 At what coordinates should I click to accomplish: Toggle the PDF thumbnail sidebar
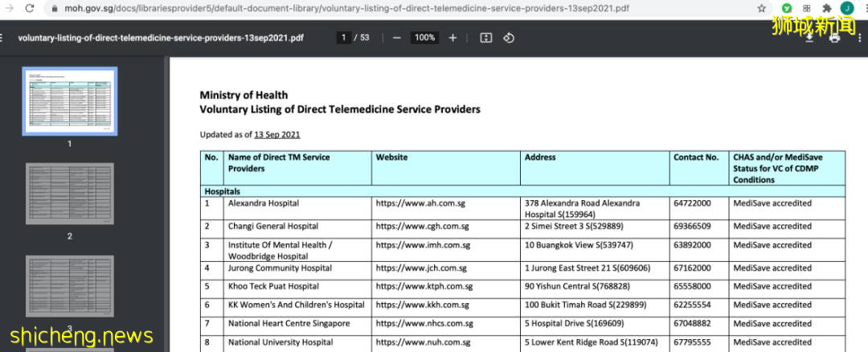click(2, 38)
